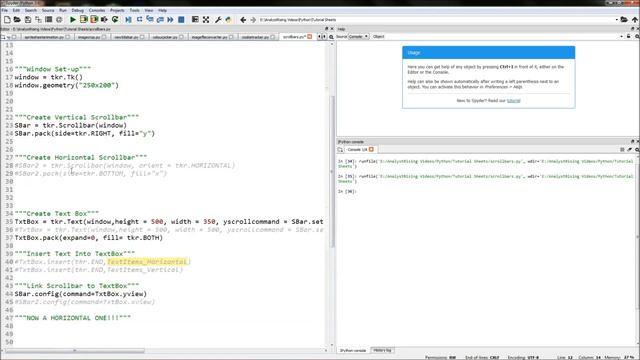Open the Spyder tutorial link
The height and width of the screenshot is (360, 640).
(513, 100)
